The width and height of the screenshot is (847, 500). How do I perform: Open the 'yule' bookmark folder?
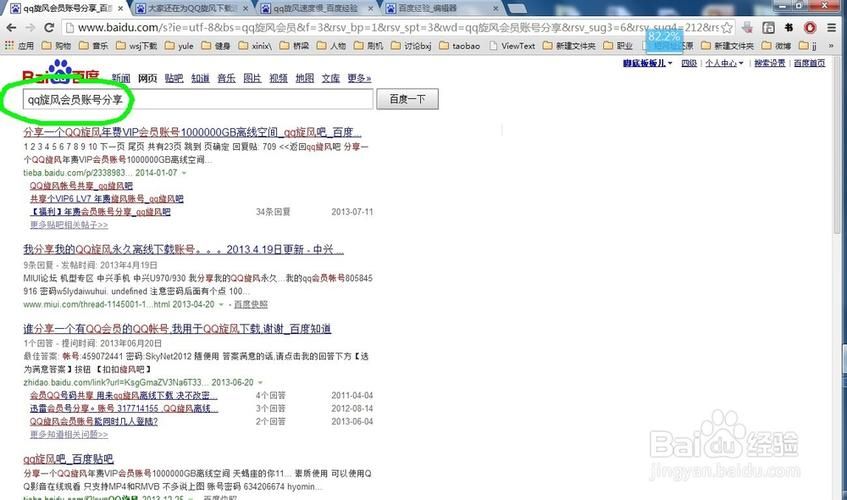tap(179, 46)
